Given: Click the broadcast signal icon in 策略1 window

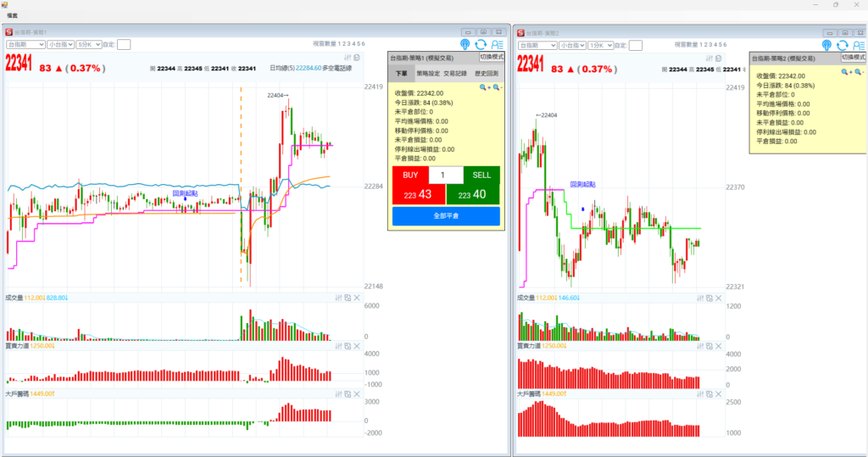Looking at the screenshot, I should (465, 44).
